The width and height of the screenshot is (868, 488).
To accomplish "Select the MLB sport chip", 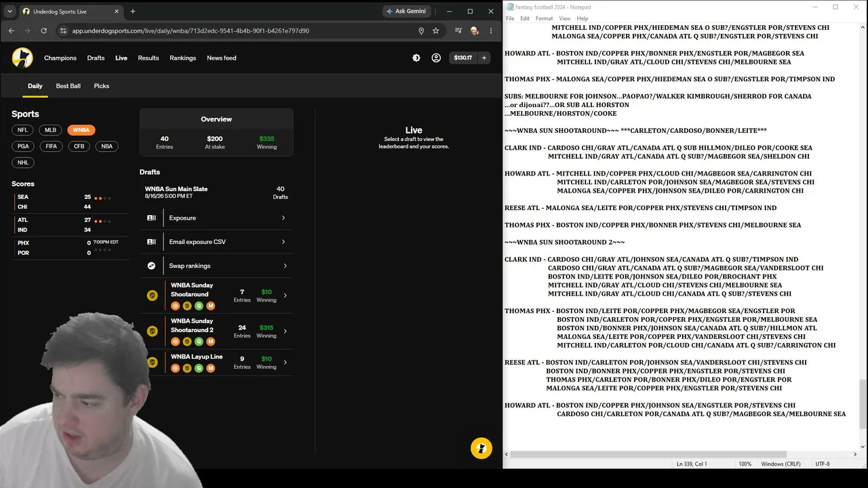I will 51,130.
